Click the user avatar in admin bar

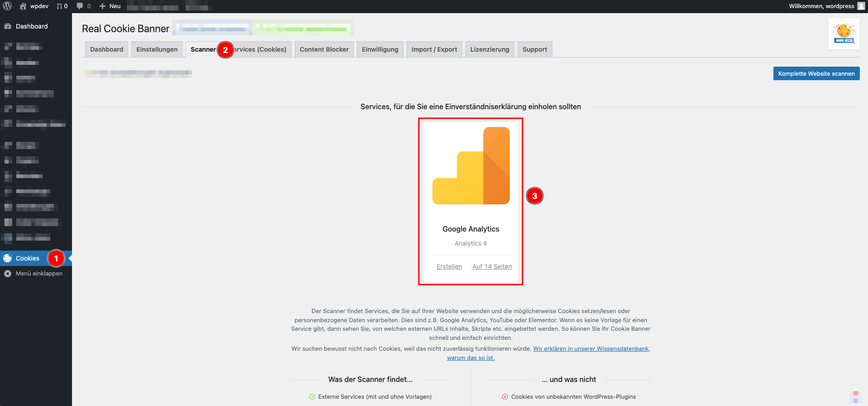coord(861,6)
